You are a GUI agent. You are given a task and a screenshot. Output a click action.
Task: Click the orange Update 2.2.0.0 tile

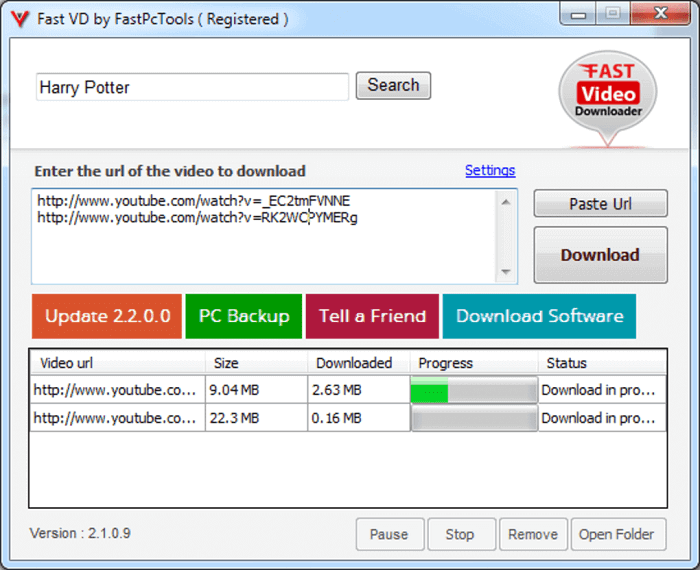click(107, 316)
